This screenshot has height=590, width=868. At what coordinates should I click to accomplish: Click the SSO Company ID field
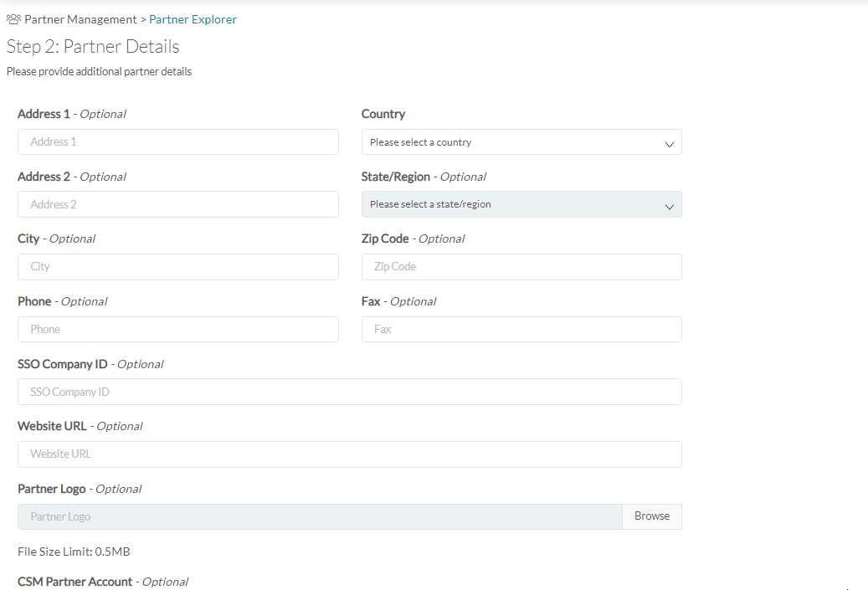(x=349, y=391)
